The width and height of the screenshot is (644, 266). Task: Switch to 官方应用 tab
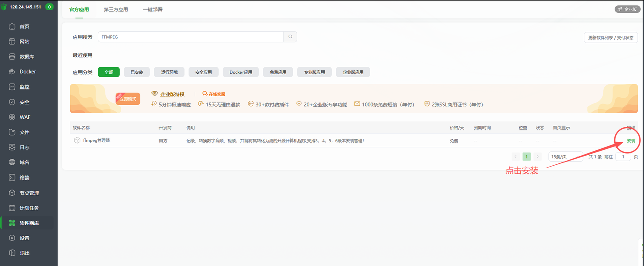[x=79, y=10]
